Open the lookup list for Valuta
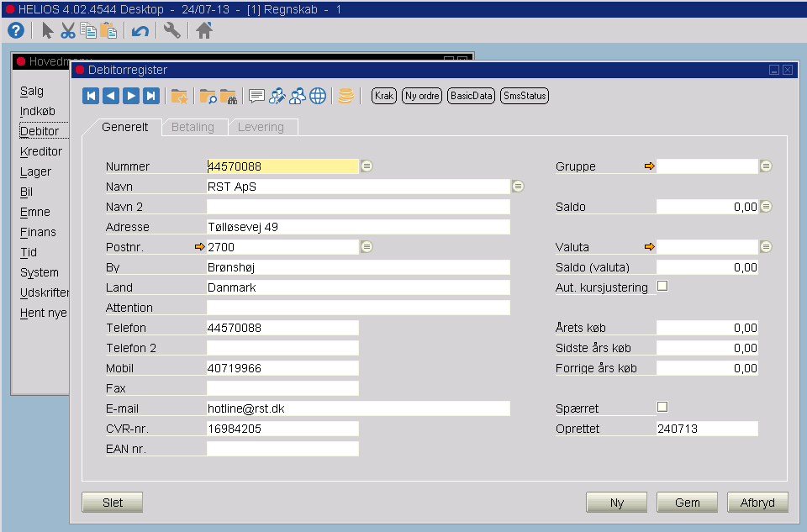Screen dimensions: 807x532 [766, 247]
